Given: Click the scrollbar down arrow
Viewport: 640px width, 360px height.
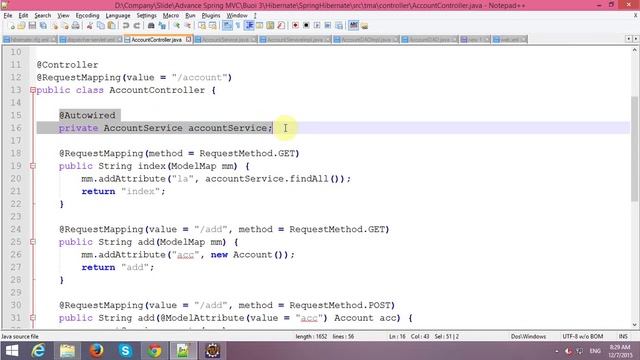Looking at the screenshot, I should (635, 325).
